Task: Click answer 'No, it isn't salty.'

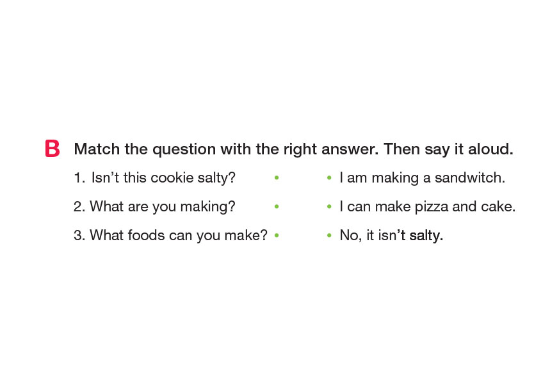Action: point(391,235)
